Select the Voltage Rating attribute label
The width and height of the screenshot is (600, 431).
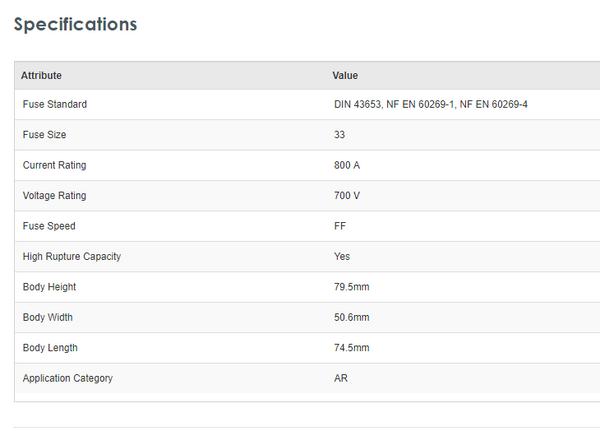54,196
